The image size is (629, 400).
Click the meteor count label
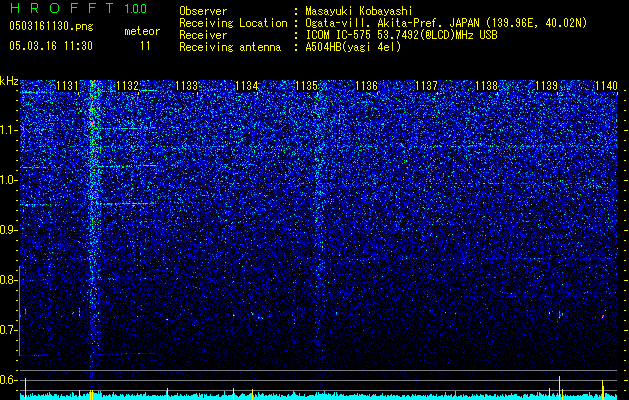[142, 31]
